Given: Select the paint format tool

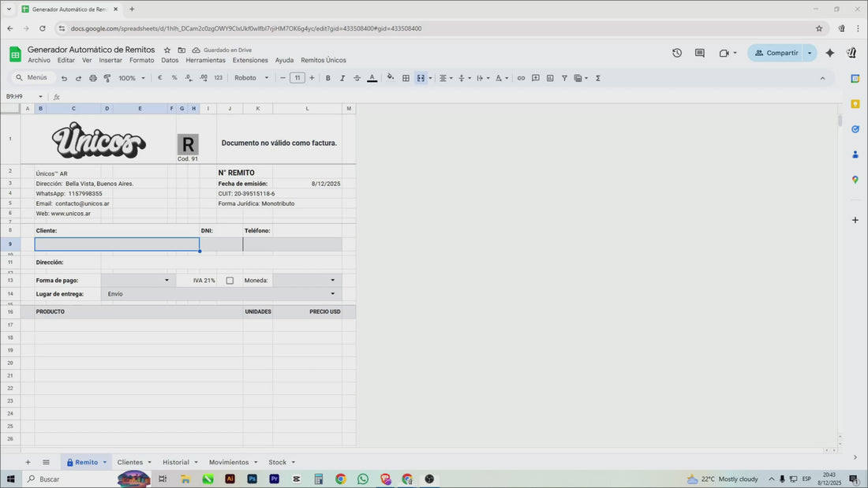Looking at the screenshot, I should (107, 78).
